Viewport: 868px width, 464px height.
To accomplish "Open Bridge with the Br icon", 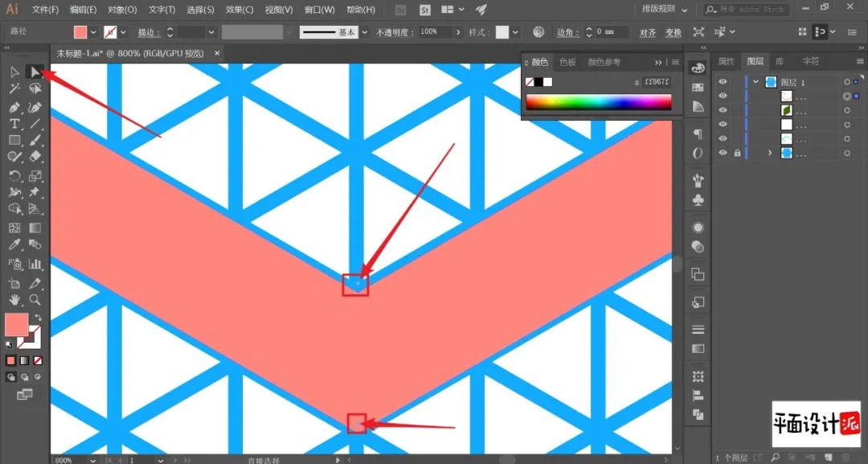I will pyautogui.click(x=400, y=10).
